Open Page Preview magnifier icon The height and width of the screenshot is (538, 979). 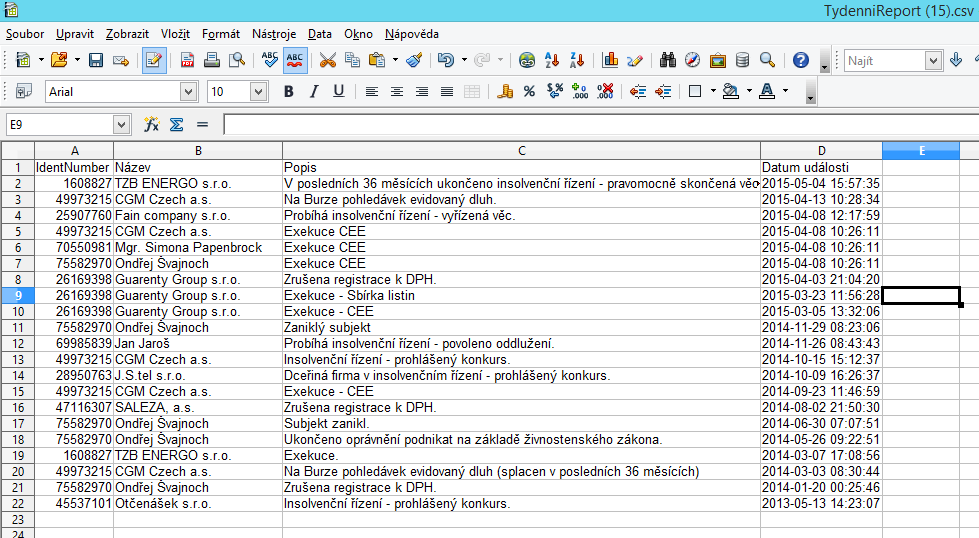(x=237, y=61)
